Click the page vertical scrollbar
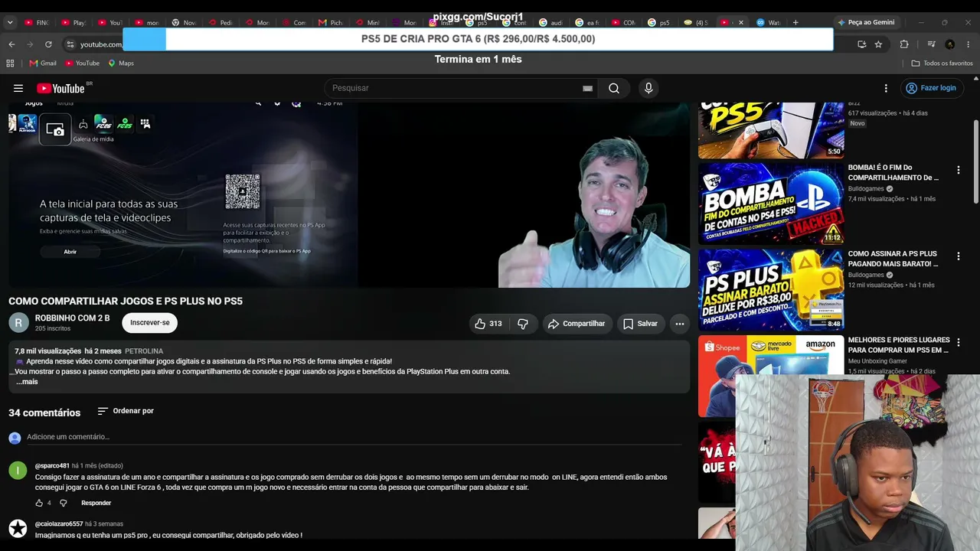The height and width of the screenshot is (551, 980). coord(975,161)
